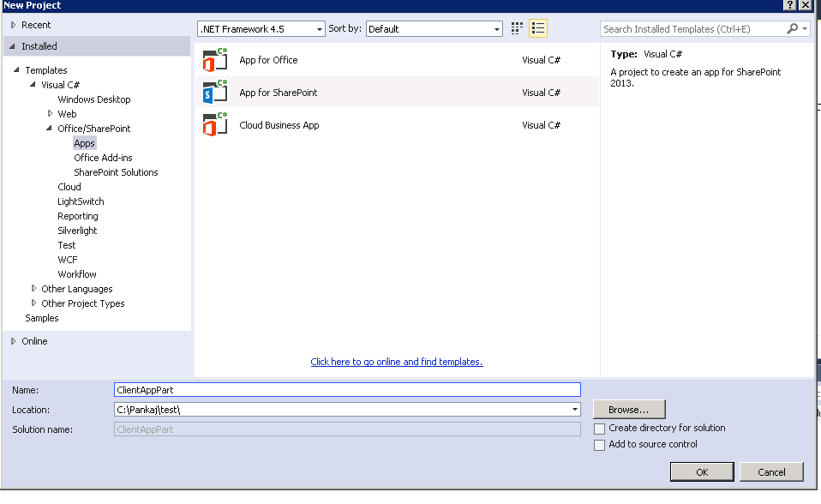Image resolution: width=821 pixels, height=504 pixels.
Task: Click the App for SharePoint template icon
Action: [215, 93]
